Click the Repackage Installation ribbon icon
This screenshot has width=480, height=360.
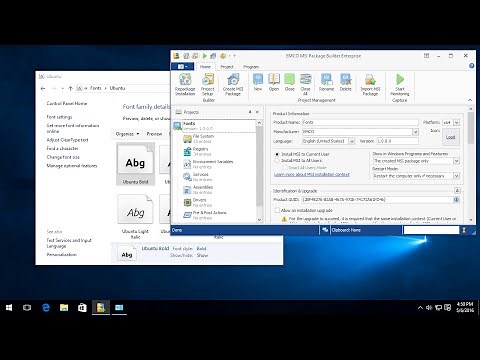[185, 84]
